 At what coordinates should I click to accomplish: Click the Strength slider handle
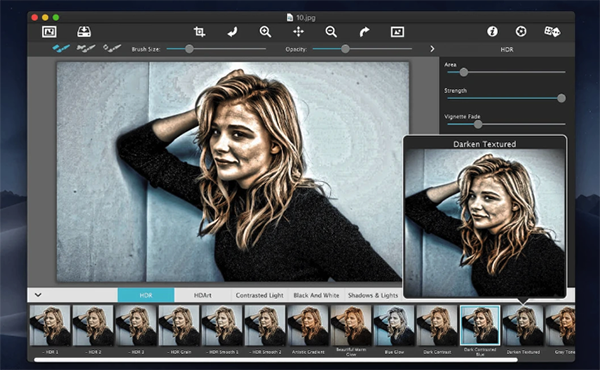561,98
